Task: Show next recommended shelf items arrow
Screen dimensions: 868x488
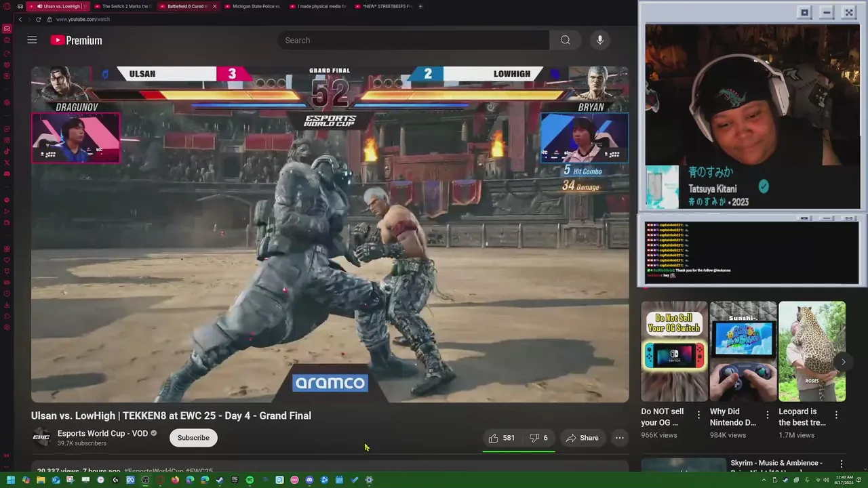Action: coord(843,362)
